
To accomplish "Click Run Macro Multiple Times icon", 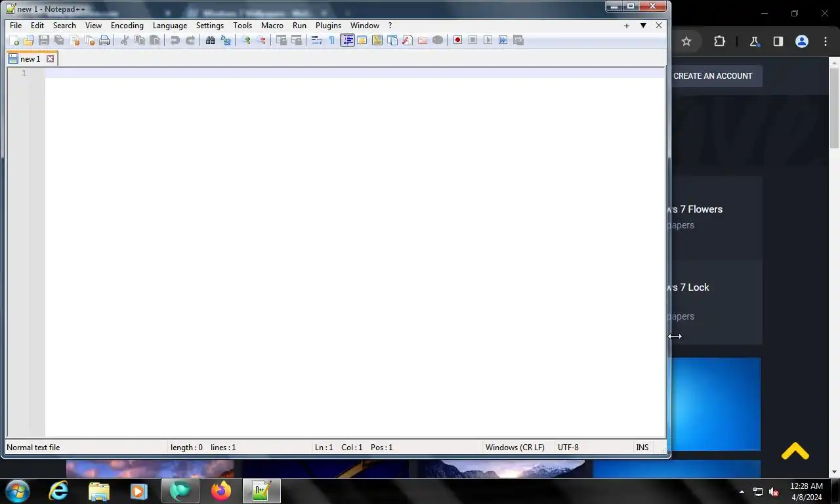I will 503,40.
